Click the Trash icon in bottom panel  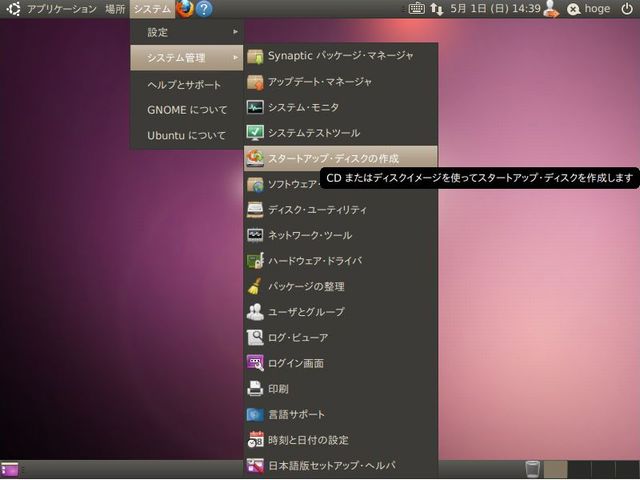pos(533,469)
